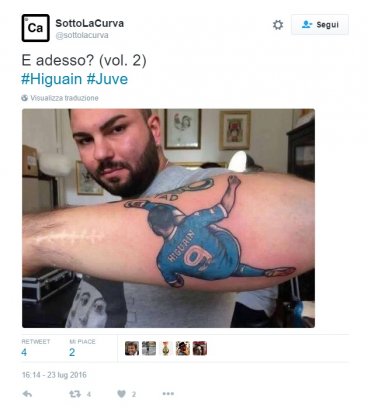
Task: View the Mi piace count 2
Action: pyautogui.click(x=72, y=352)
